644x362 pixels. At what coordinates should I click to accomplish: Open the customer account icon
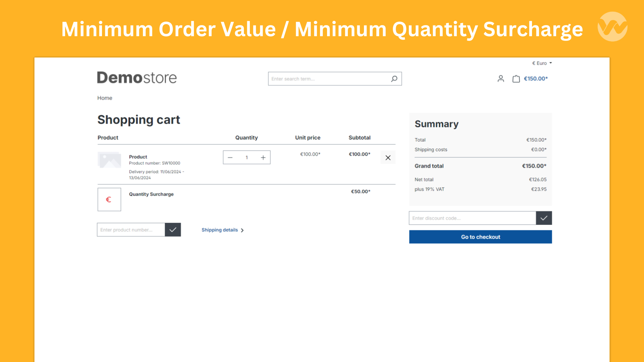(x=501, y=78)
